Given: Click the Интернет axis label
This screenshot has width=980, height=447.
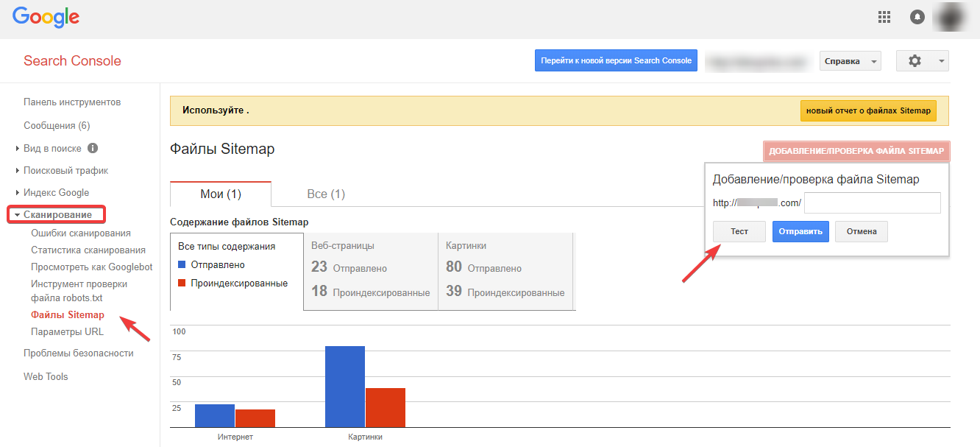Looking at the screenshot, I should [235, 437].
